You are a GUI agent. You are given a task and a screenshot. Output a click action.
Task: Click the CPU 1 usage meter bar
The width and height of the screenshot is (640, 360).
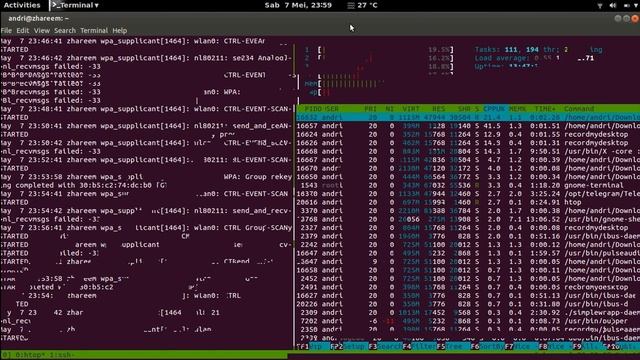coord(379,50)
